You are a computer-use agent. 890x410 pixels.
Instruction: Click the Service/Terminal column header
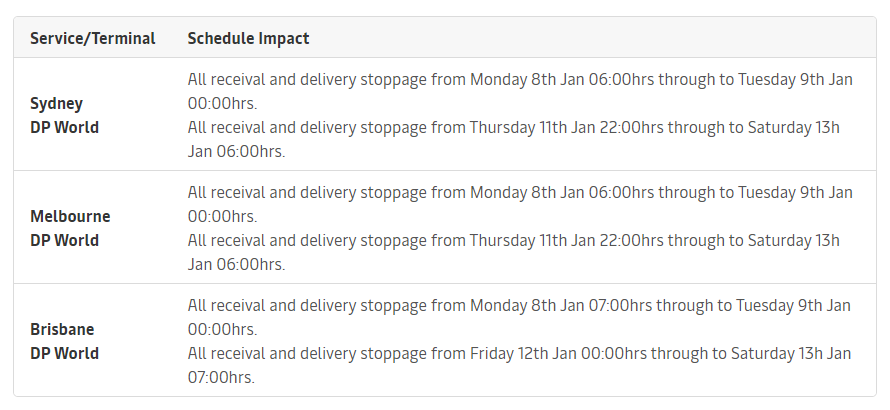click(93, 39)
